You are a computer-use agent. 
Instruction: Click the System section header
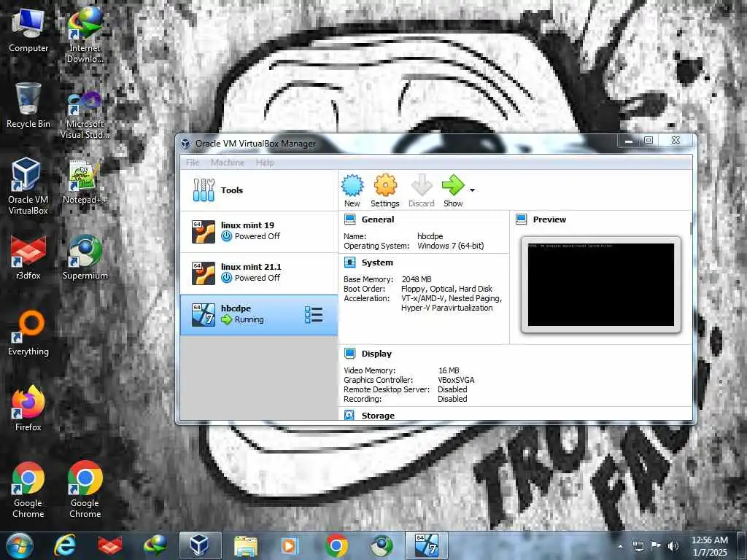point(377,262)
